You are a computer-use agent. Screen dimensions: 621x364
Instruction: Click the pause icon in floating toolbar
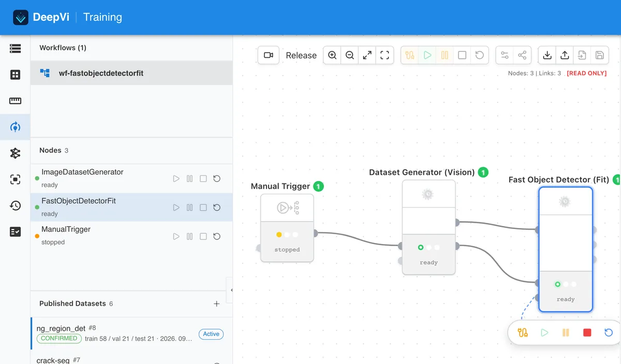(566, 332)
